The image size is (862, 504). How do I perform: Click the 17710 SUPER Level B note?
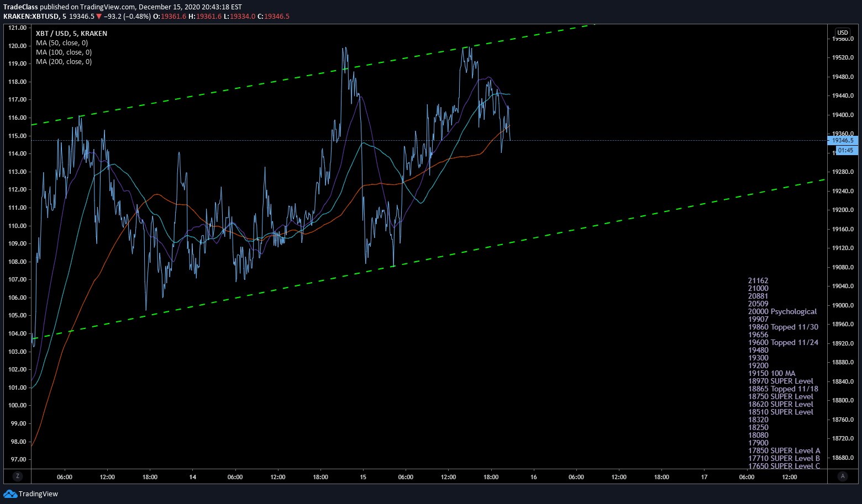[784, 458]
